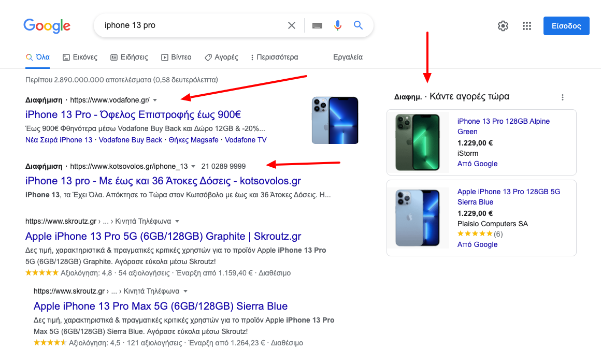Viewport: 601px width, 364px height.
Task: Click the kotsovolos phone number 21 0289 9999
Action: [x=223, y=166]
